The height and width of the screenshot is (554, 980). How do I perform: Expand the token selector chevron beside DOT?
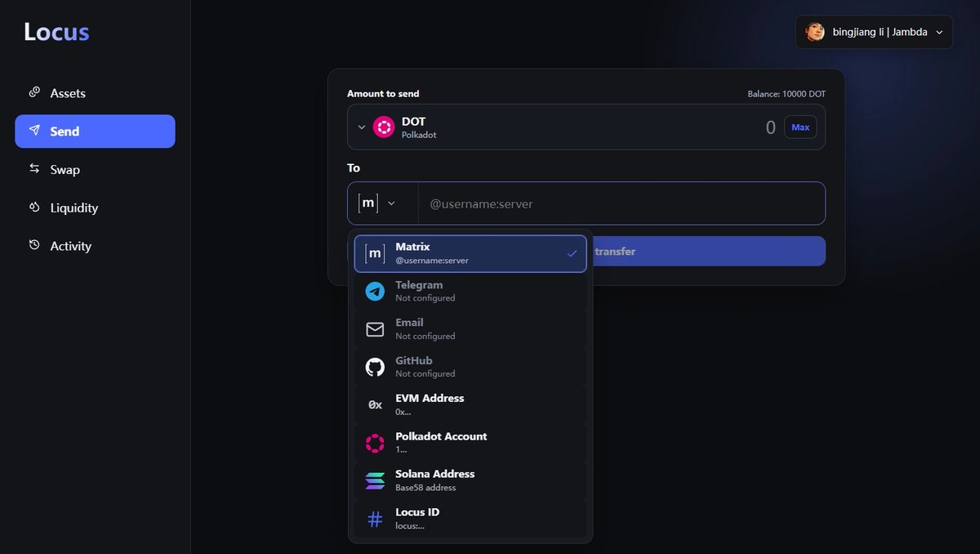(x=362, y=127)
